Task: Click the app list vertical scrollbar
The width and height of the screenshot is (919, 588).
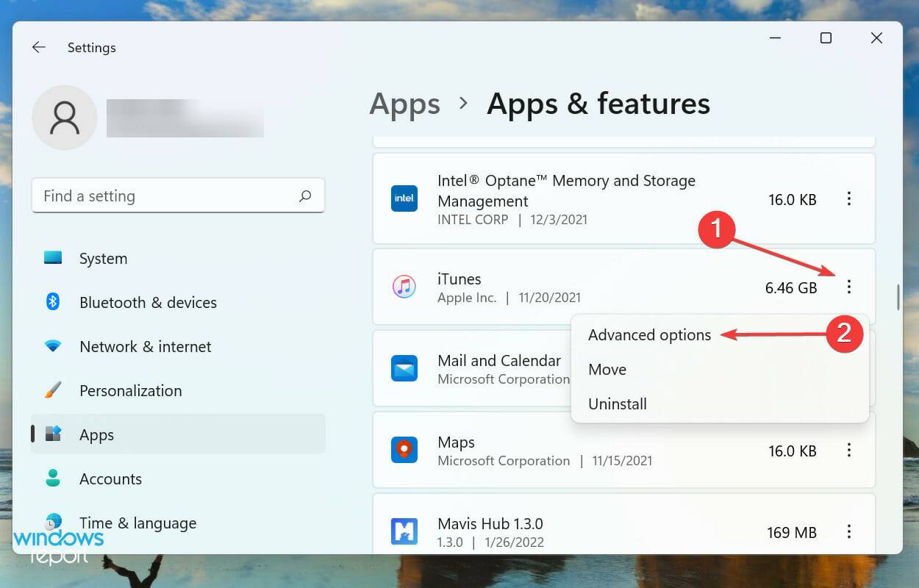Action: click(898, 296)
